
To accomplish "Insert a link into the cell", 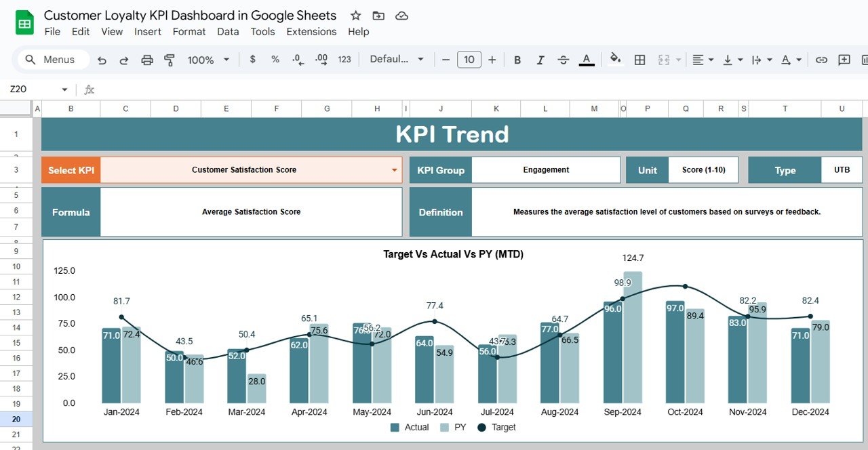I will (x=821, y=60).
